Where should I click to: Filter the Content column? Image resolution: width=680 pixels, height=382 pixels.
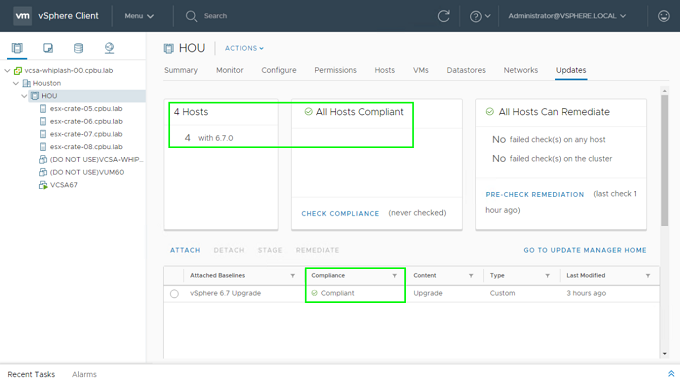tap(471, 276)
